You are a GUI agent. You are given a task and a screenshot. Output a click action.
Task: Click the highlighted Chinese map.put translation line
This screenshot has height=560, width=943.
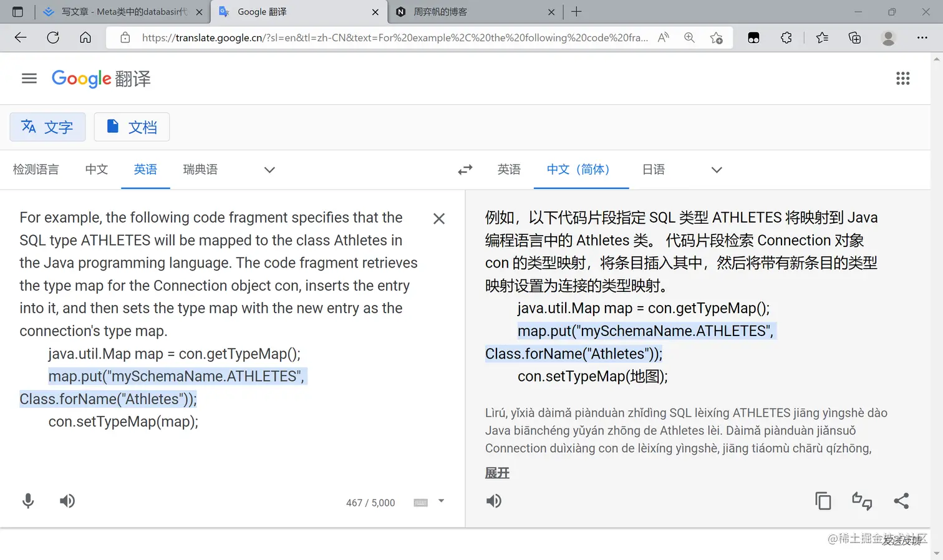(x=629, y=342)
